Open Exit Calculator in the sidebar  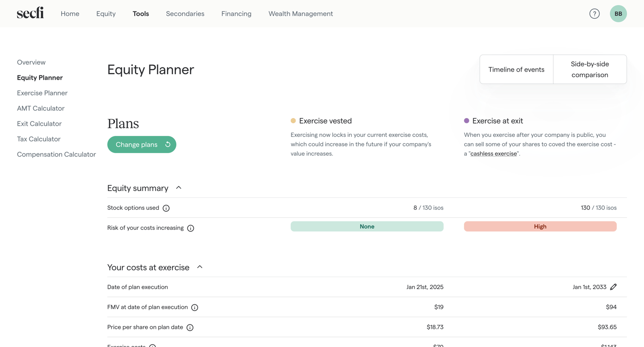pos(39,124)
